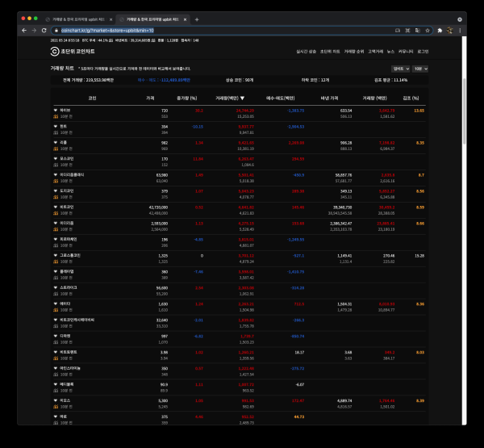Toggle favorite heart for 이더리움 row priced 2,593,000
This screenshot has height=448, width=484.
click(56, 223)
